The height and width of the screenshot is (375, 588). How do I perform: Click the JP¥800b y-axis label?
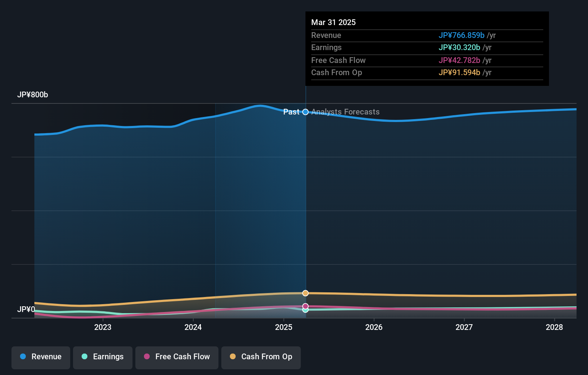[33, 95]
